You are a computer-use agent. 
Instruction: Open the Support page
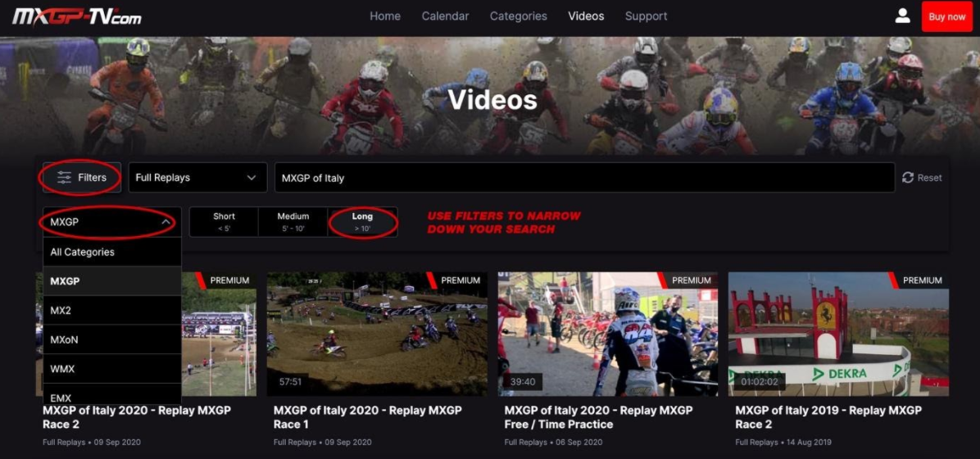646,16
